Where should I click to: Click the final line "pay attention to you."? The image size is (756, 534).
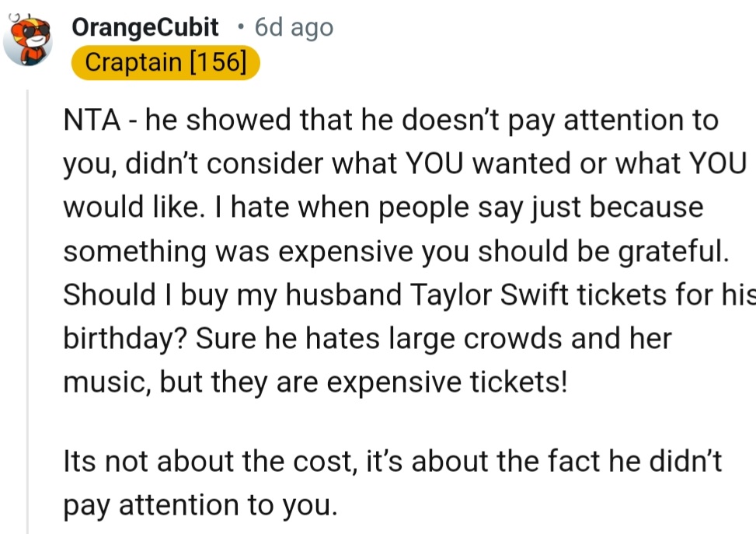point(200,505)
